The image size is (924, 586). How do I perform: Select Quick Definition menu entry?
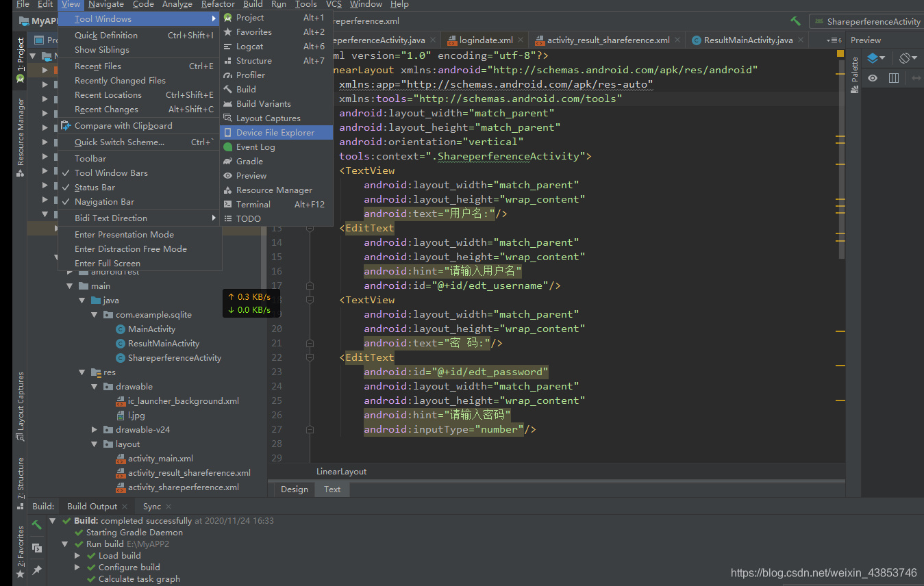[x=139, y=36]
